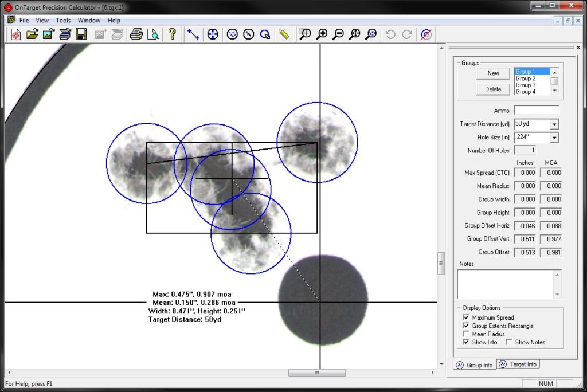
Task: Open the Help question mark icon
Action: [172, 34]
